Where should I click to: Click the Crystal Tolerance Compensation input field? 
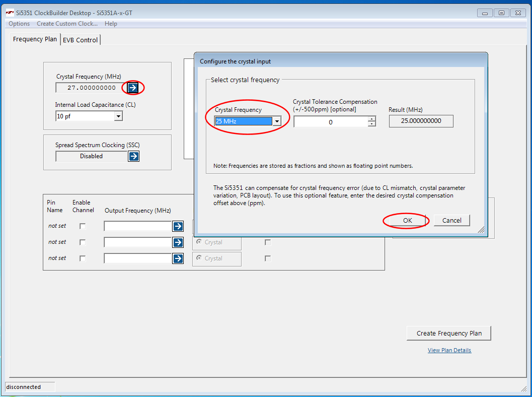(330, 122)
